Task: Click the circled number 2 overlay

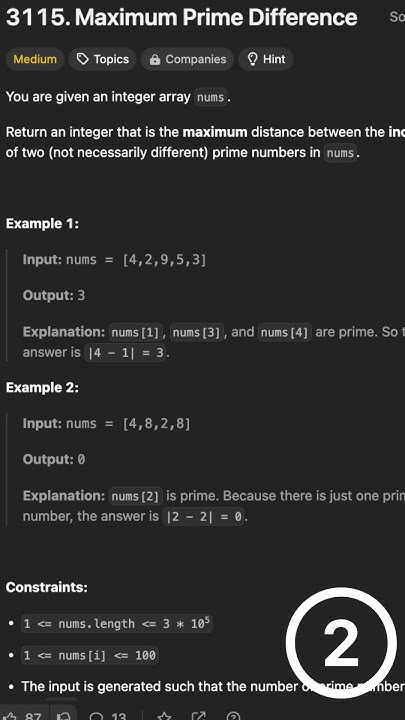Action: (x=341, y=643)
